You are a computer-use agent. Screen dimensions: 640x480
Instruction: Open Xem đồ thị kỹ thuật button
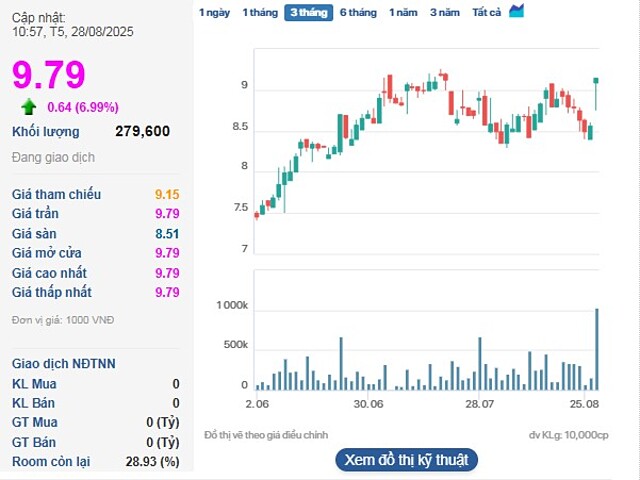(x=406, y=460)
